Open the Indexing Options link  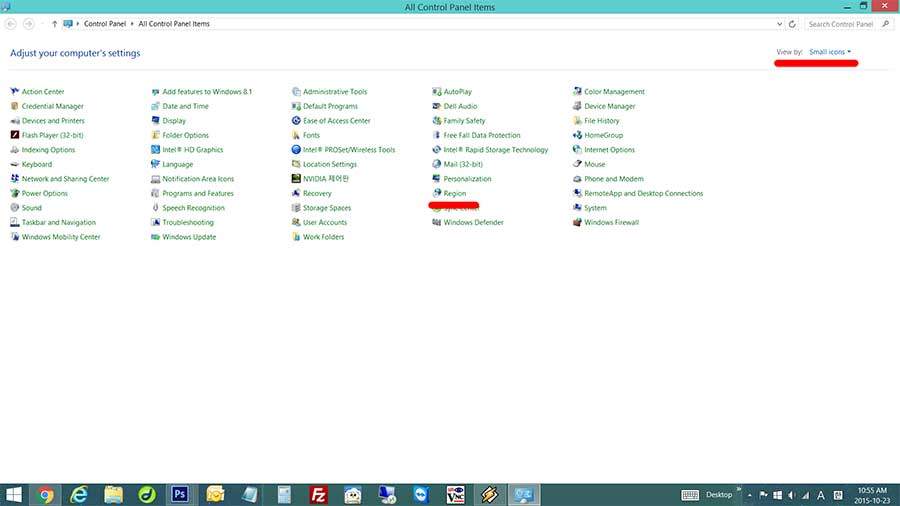point(48,150)
